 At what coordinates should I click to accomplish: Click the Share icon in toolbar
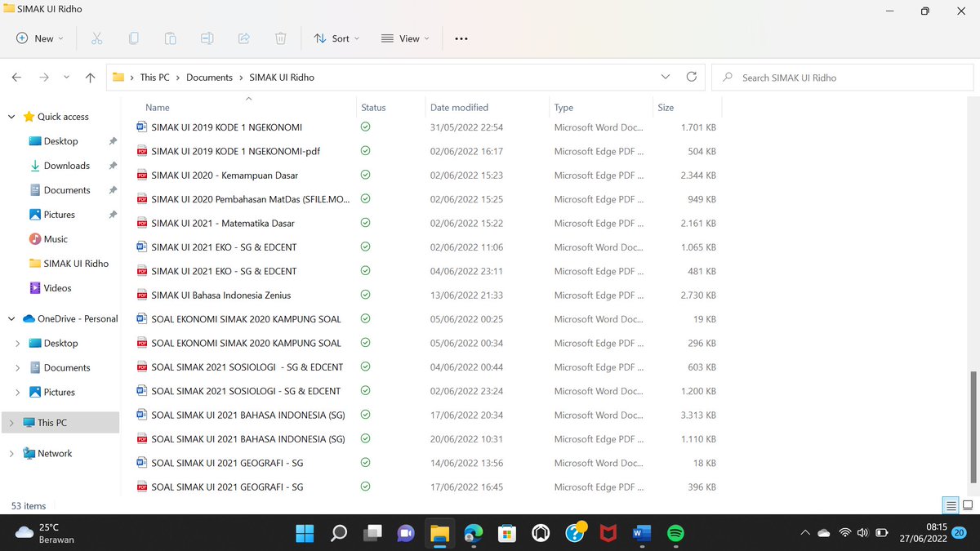pyautogui.click(x=243, y=38)
